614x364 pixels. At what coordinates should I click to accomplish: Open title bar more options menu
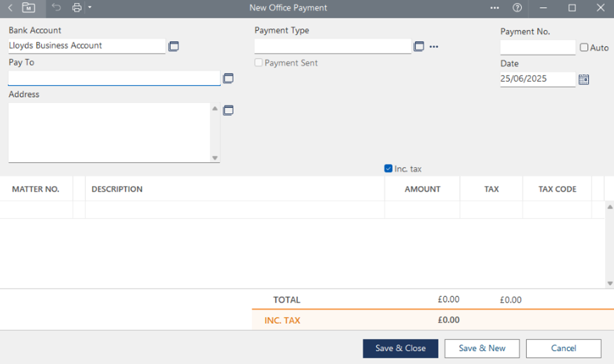[x=495, y=8]
